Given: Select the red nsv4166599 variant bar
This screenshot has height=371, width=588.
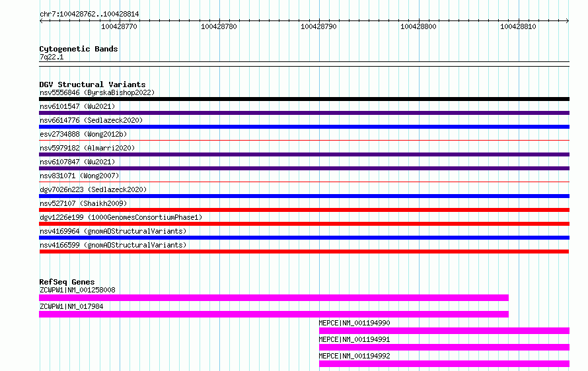Looking at the screenshot, I should click(304, 252).
